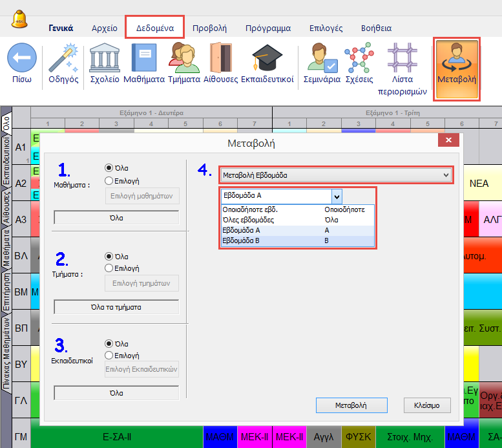Select Επιλογή radio button for Μαθήματα

click(109, 181)
